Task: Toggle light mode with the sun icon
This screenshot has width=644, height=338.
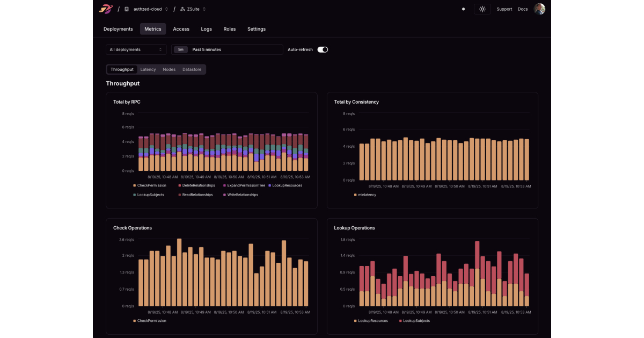Action: (482, 9)
